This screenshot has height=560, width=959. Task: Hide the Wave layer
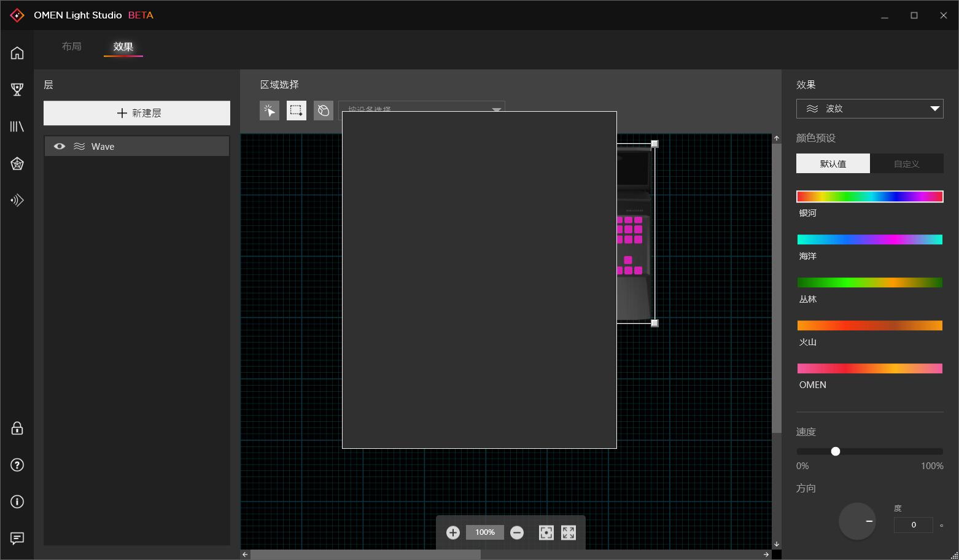coord(59,146)
